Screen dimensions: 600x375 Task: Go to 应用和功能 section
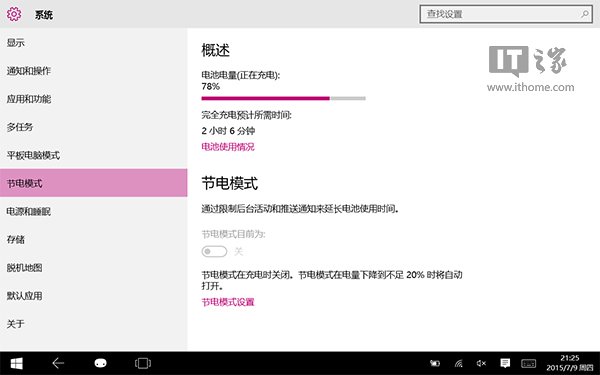tap(94, 99)
